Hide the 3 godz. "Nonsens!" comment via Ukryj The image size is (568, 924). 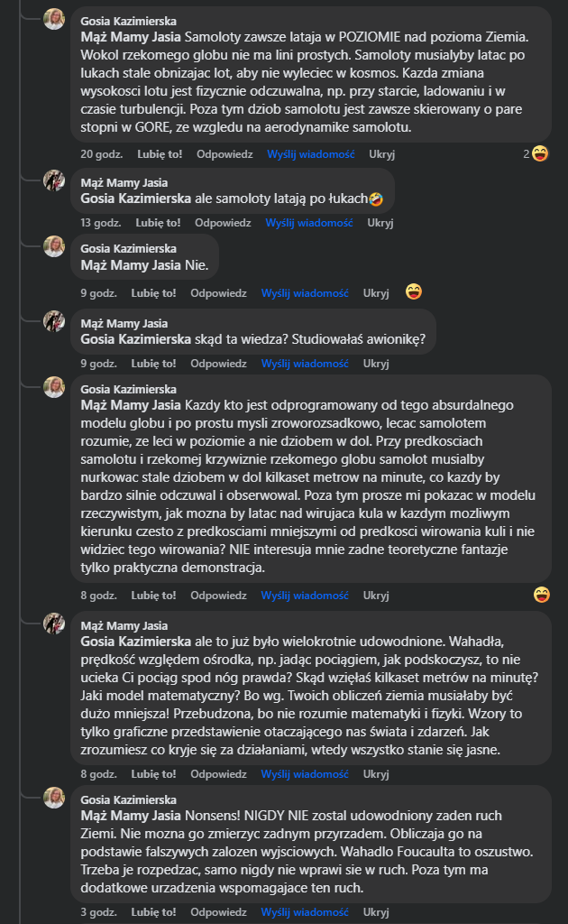click(376, 912)
